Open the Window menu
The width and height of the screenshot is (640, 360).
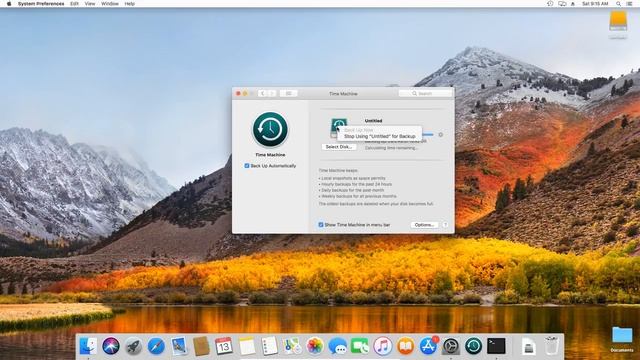[x=109, y=4]
